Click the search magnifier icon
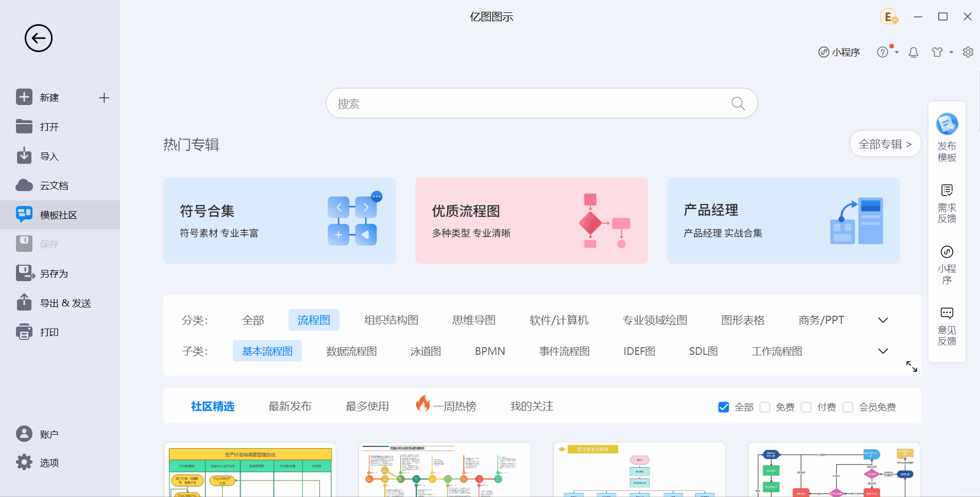Image resolution: width=980 pixels, height=497 pixels. 738,104
